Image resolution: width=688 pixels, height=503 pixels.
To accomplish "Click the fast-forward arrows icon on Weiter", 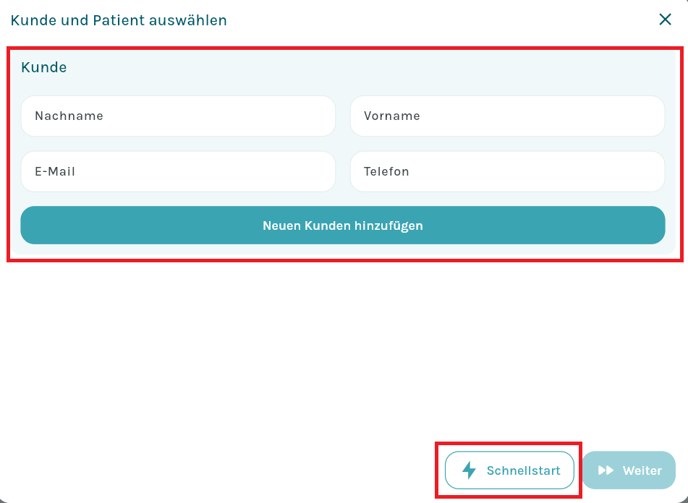I will [606, 470].
